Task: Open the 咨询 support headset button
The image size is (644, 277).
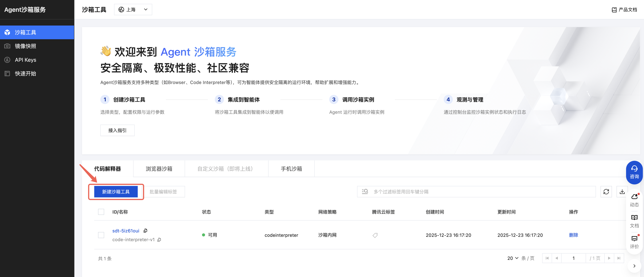Action: (634, 172)
